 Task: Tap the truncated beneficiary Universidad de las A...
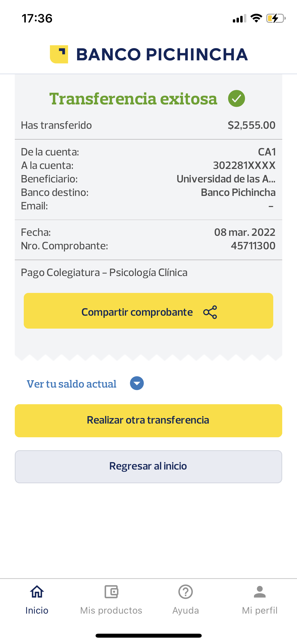click(226, 179)
